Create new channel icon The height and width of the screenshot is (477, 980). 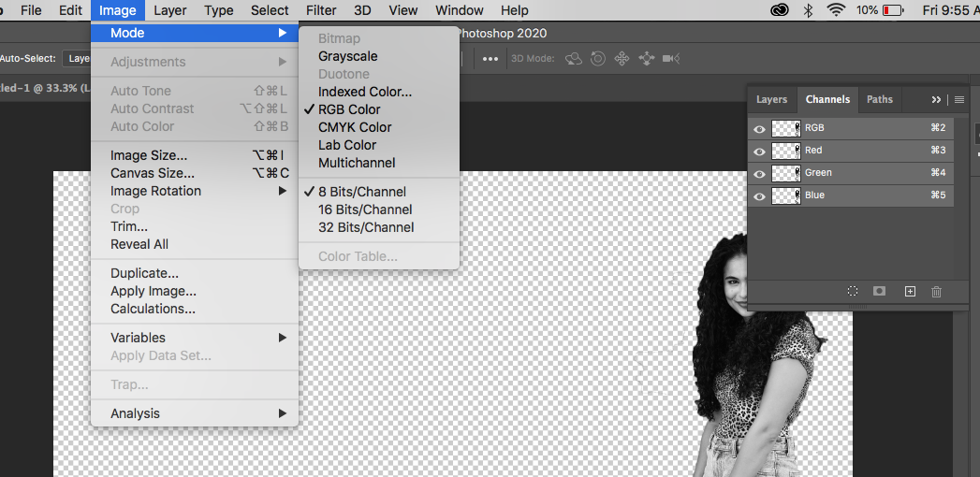pos(910,291)
